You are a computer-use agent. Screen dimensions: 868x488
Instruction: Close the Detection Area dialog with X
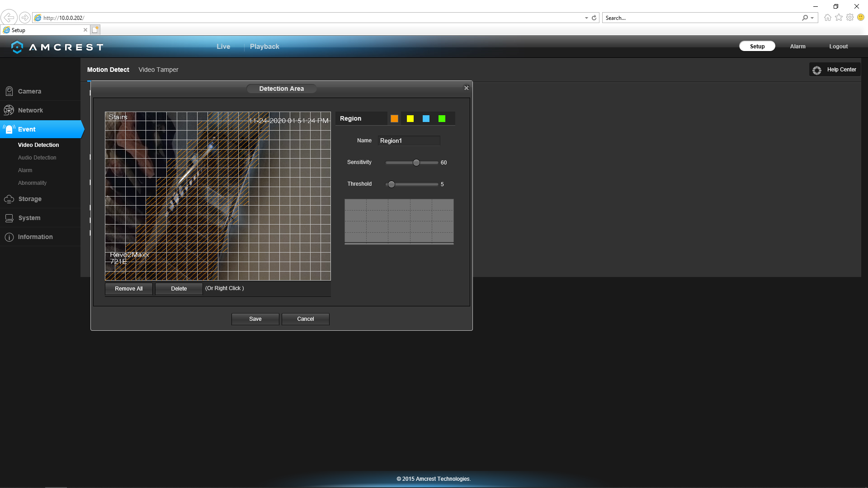pyautogui.click(x=467, y=88)
